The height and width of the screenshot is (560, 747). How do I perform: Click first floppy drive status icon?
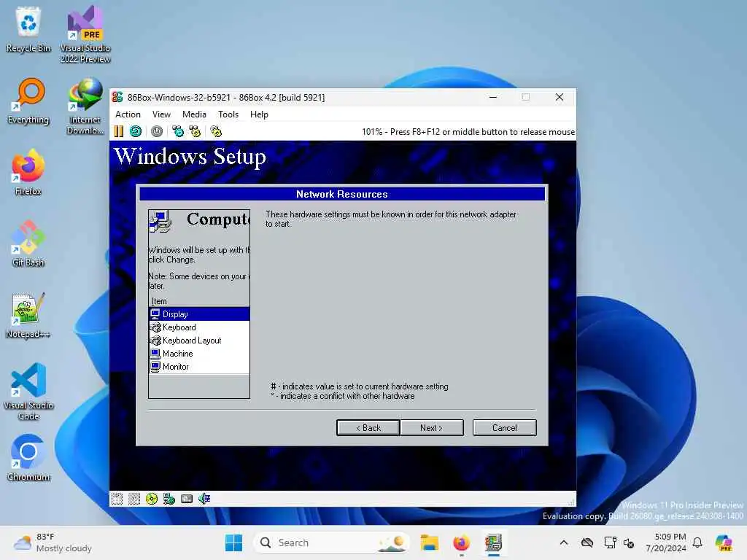(117, 499)
